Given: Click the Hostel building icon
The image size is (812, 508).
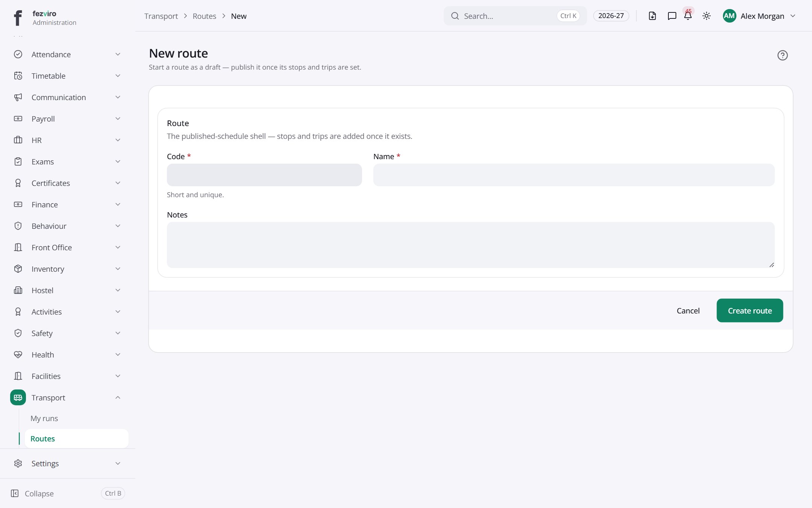Looking at the screenshot, I should [x=18, y=290].
